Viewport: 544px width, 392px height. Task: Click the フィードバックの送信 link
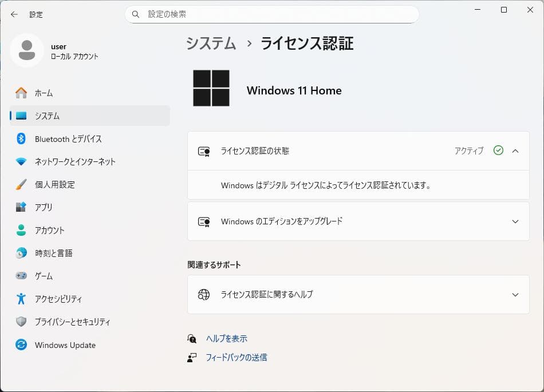click(x=236, y=357)
